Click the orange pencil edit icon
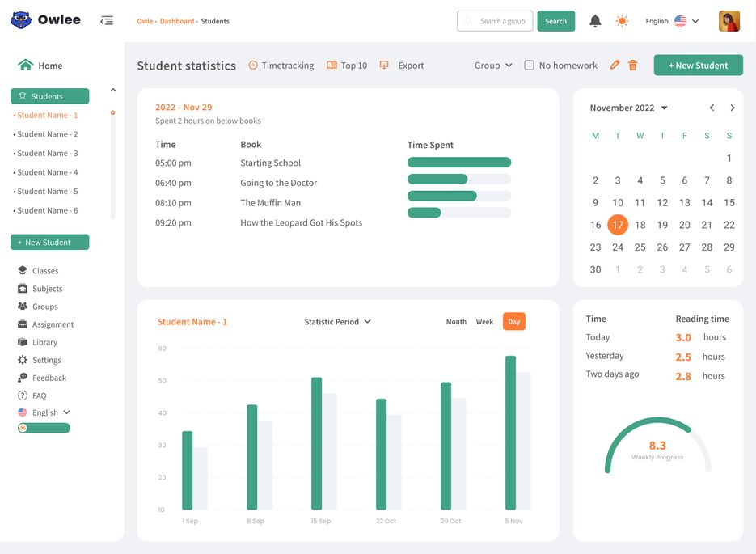The image size is (756, 554). (x=615, y=66)
